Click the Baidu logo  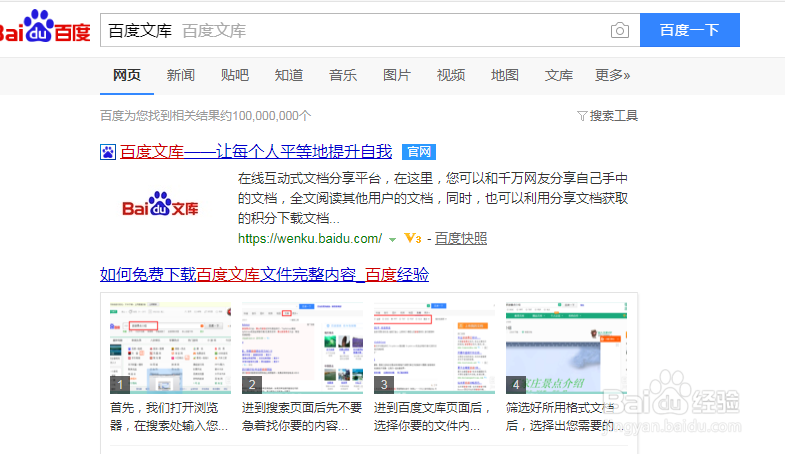tap(45, 27)
